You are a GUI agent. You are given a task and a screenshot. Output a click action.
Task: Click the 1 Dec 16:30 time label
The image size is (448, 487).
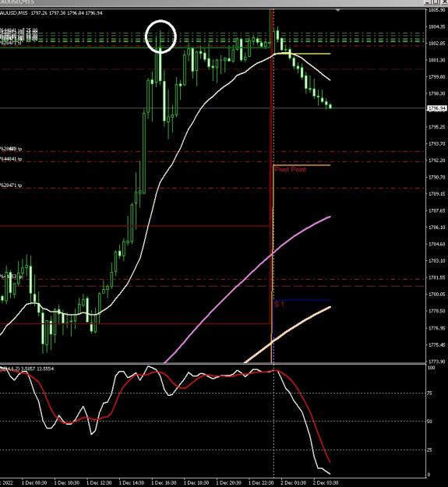click(163, 483)
